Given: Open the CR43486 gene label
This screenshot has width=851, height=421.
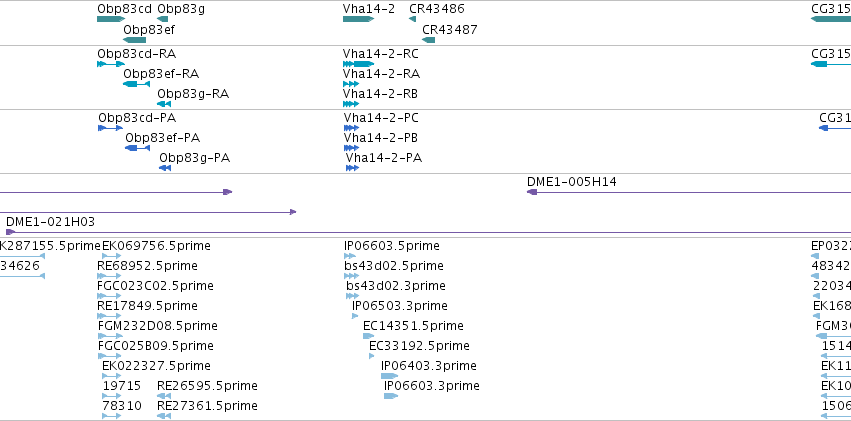Looking at the screenshot, I should [x=437, y=9].
